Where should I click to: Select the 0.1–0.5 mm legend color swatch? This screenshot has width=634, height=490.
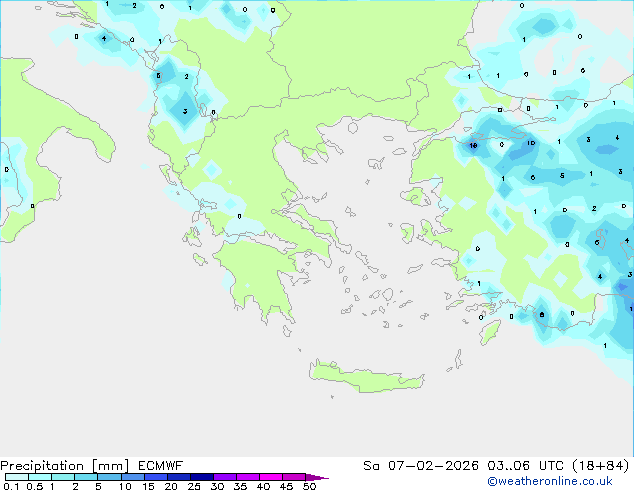pyautogui.click(x=17, y=477)
